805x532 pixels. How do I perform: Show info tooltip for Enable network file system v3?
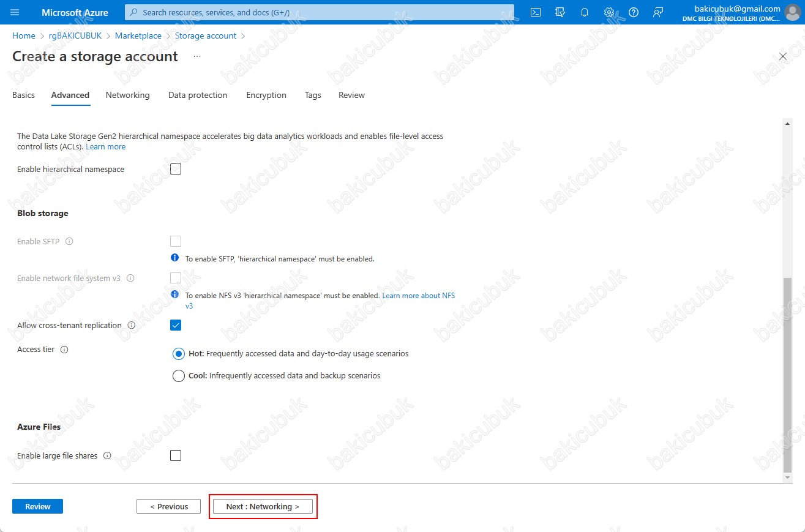130,278
